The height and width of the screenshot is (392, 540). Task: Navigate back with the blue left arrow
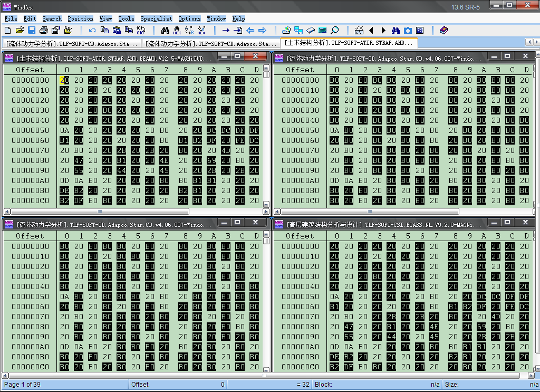tap(250, 30)
